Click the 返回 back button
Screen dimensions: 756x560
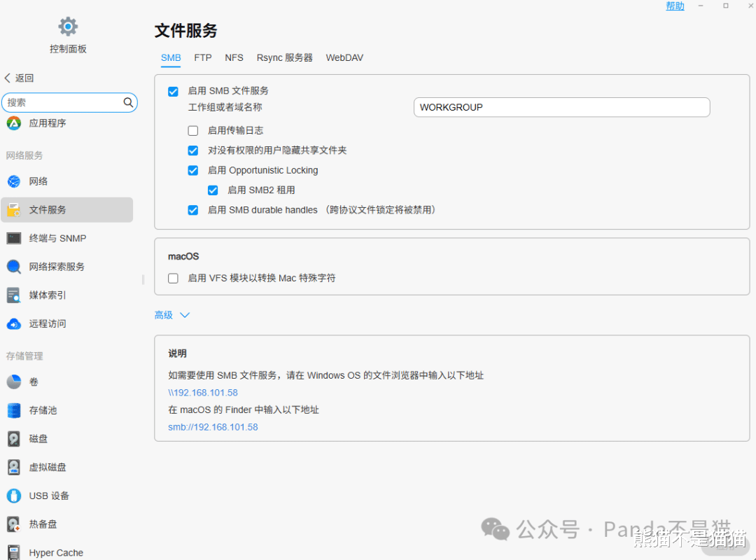(20, 78)
